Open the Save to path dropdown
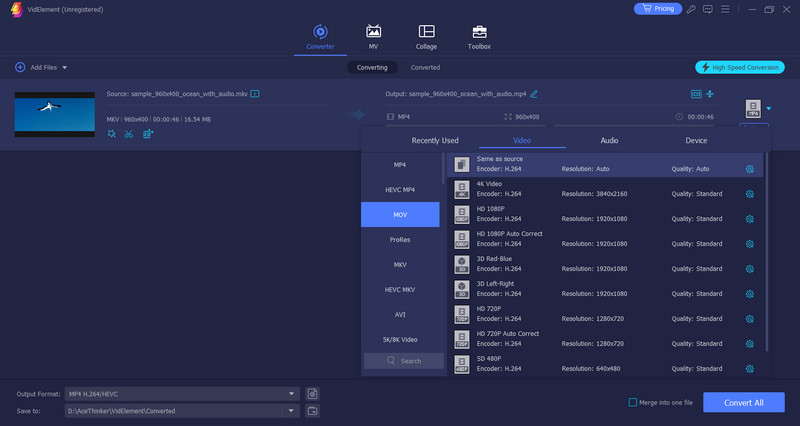 pyautogui.click(x=291, y=411)
